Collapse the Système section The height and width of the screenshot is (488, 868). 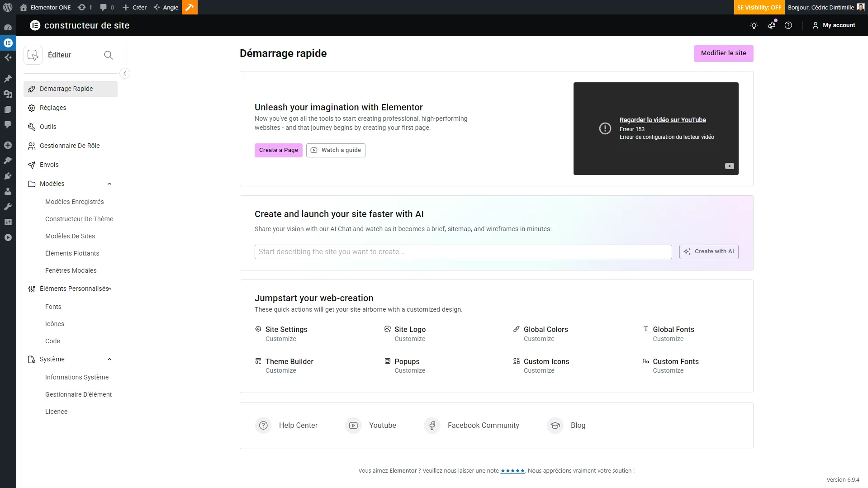[x=109, y=359]
